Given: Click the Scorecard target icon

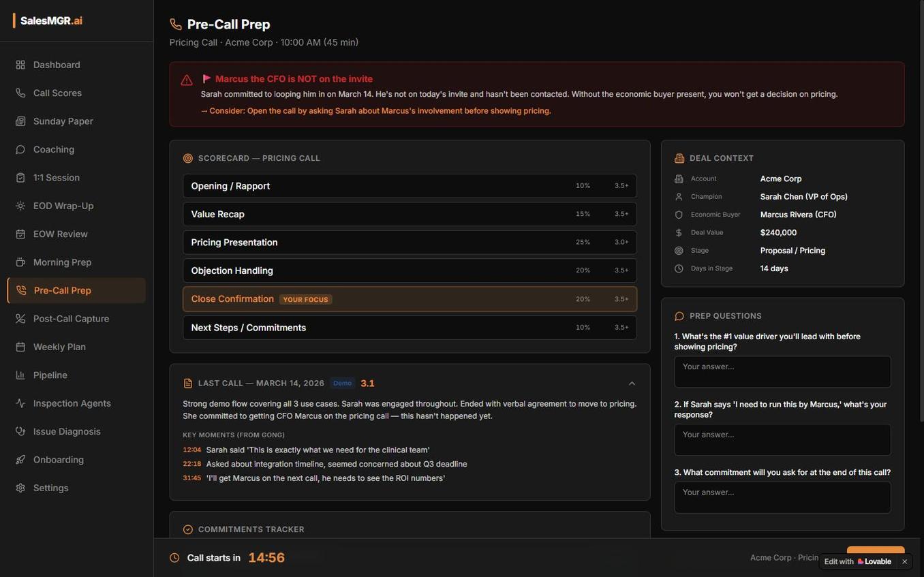Looking at the screenshot, I should [x=188, y=158].
